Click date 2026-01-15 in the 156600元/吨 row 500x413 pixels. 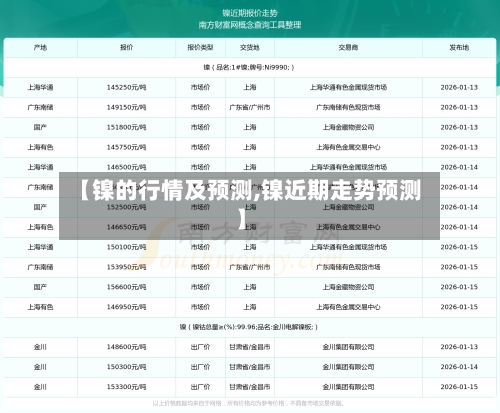(459, 287)
